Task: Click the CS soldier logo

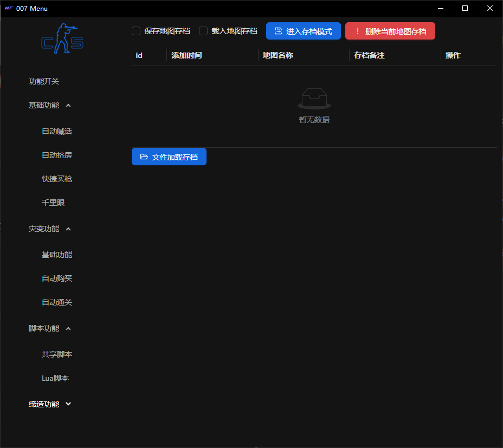Action: [x=62, y=38]
